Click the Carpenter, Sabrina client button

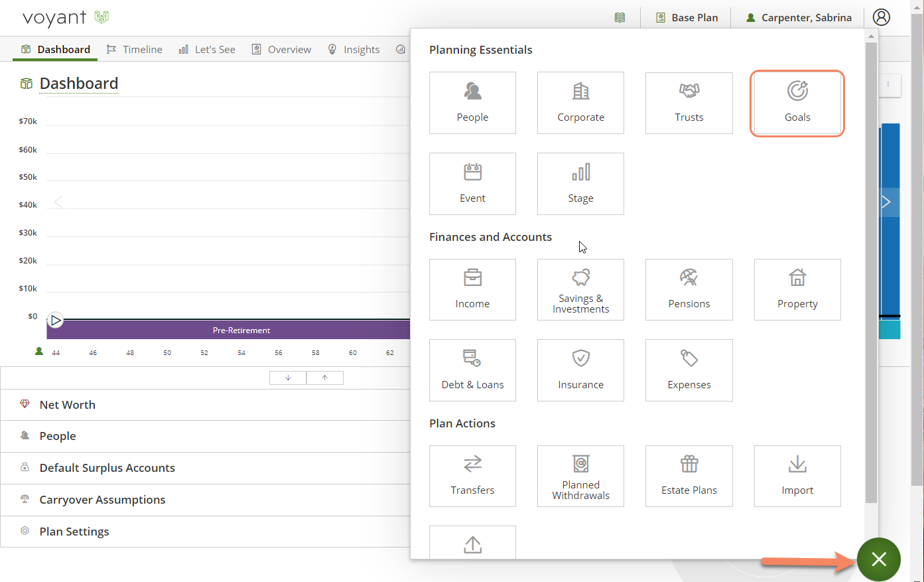[x=799, y=18]
